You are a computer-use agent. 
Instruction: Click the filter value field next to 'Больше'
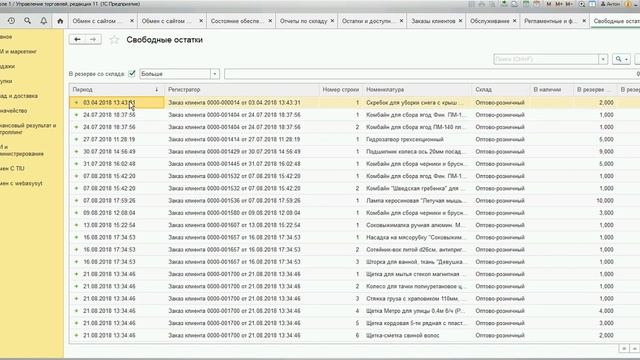pyautogui.click(x=432, y=74)
